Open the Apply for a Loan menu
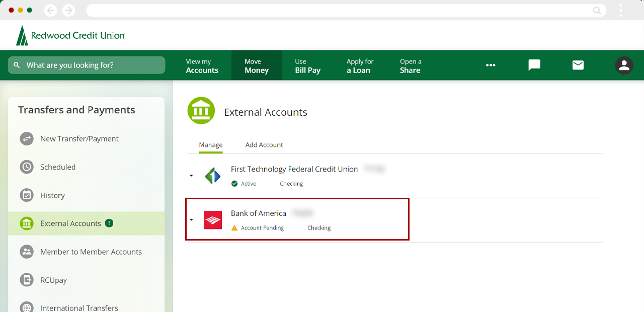Image resolution: width=644 pixels, height=312 pixels. [360, 65]
